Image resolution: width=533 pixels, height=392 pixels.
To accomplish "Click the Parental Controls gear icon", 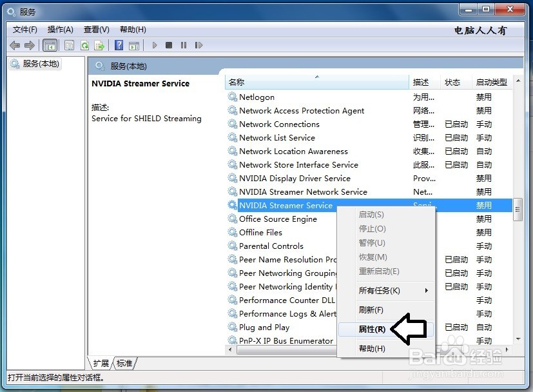I will pyautogui.click(x=233, y=246).
